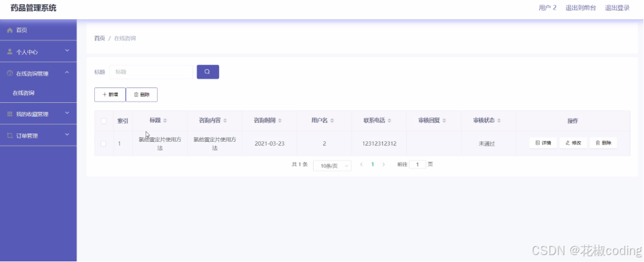Sort by 联系电话 column arrows

(389, 121)
